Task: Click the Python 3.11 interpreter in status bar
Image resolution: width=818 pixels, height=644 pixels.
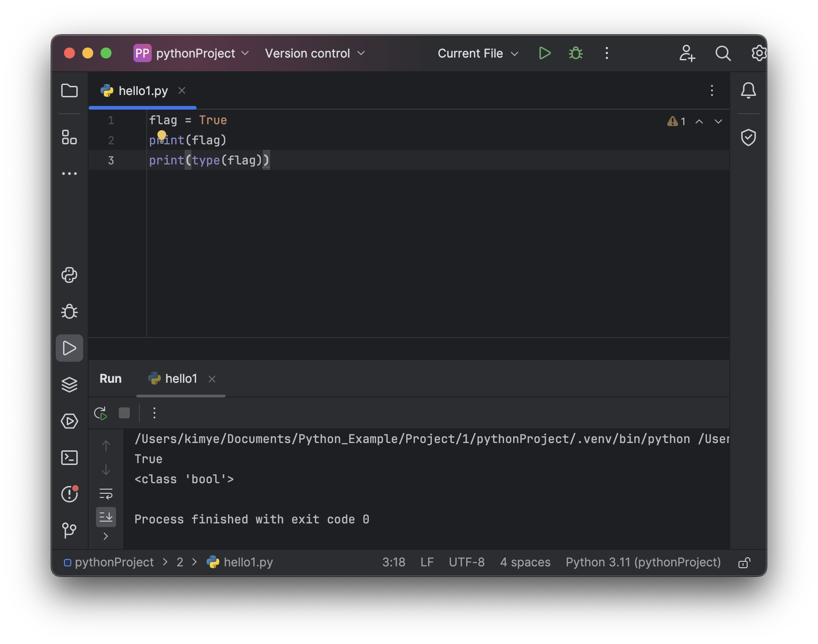Action: [x=643, y=562]
